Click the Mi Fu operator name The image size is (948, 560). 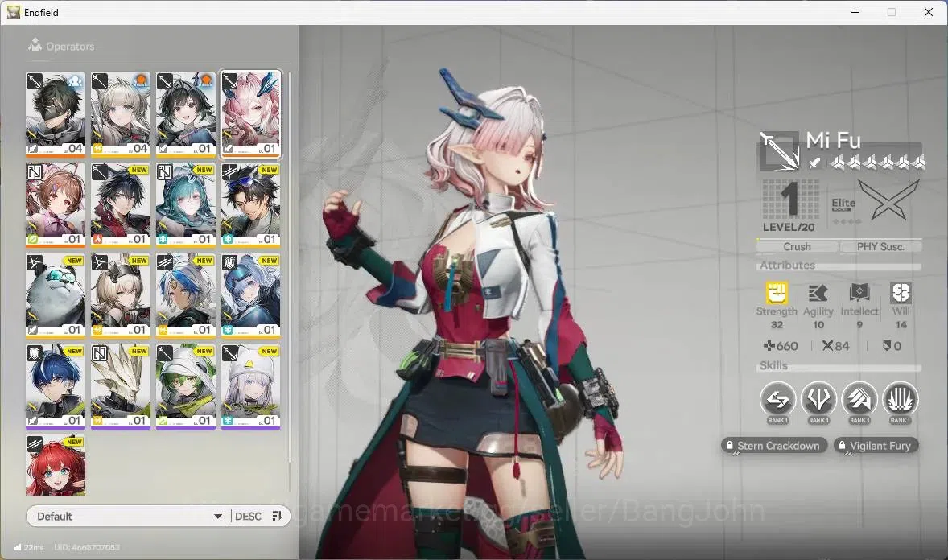pyautogui.click(x=833, y=140)
